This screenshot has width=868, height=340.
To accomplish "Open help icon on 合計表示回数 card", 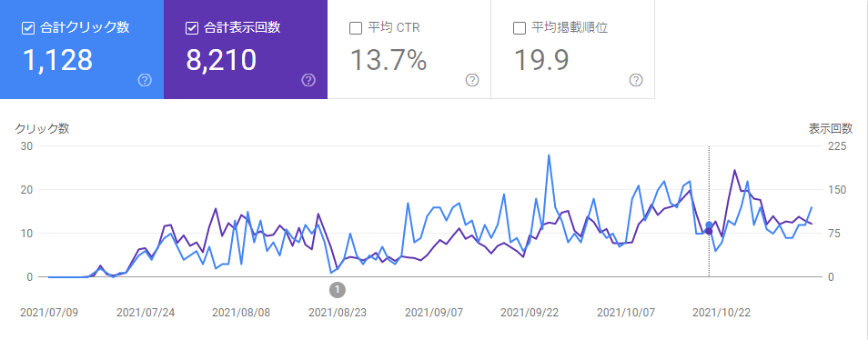I will click(308, 81).
